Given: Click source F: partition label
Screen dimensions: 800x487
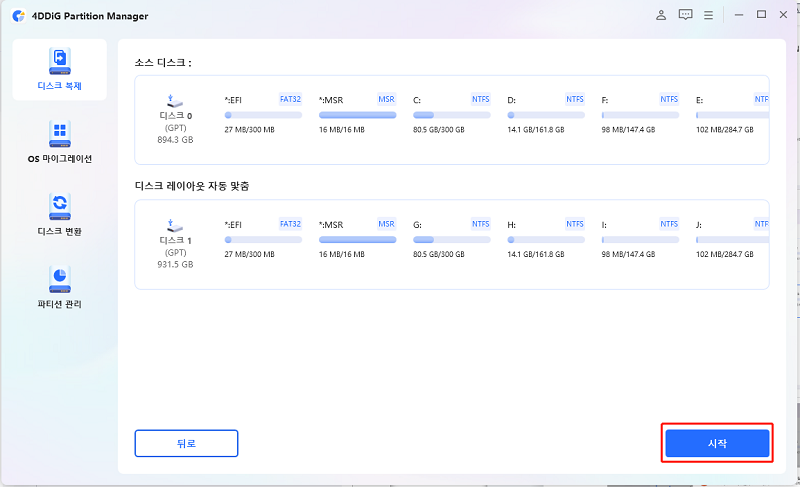Looking at the screenshot, I should pos(605,100).
